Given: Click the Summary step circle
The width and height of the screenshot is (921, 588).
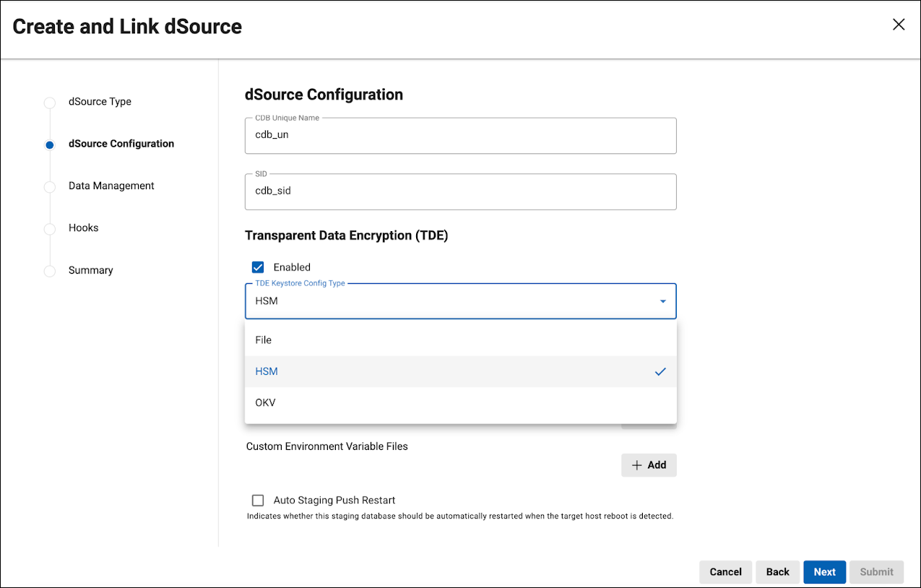Looking at the screenshot, I should (x=49, y=271).
